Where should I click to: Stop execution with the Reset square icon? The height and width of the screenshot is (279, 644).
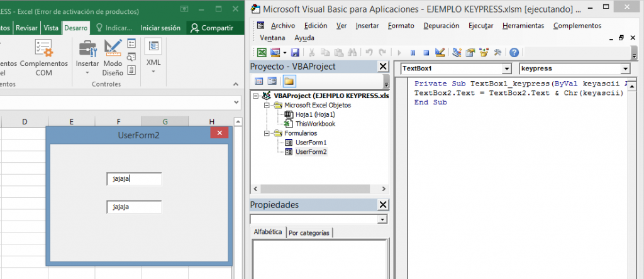tap(426, 53)
